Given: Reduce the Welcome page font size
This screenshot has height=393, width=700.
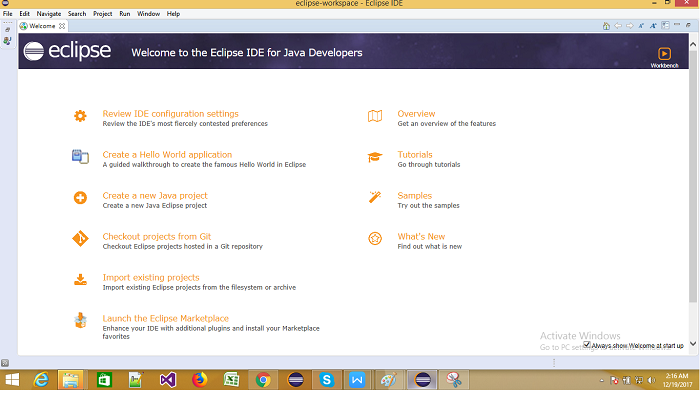Looking at the screenshot, I should (641, 26).
